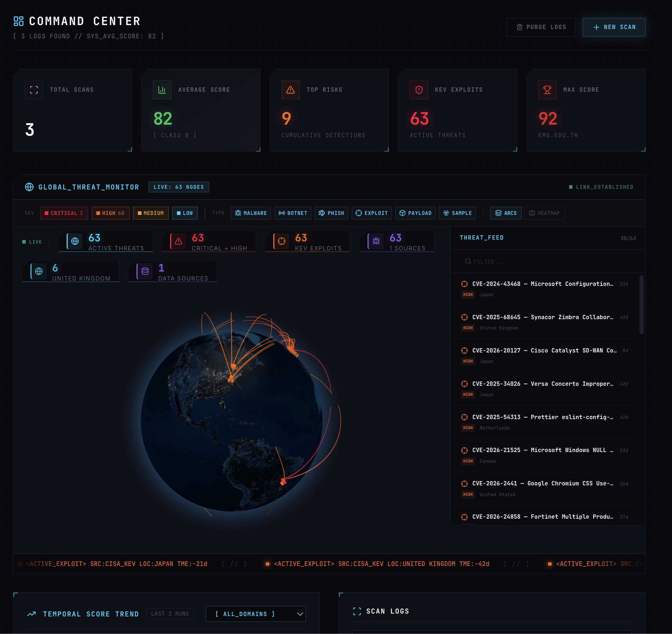This screenshot has width=672, height=634.
Task: Open the CVE-2025-34026 Versa Concerto feed entry
Action: tap(544, 389)
